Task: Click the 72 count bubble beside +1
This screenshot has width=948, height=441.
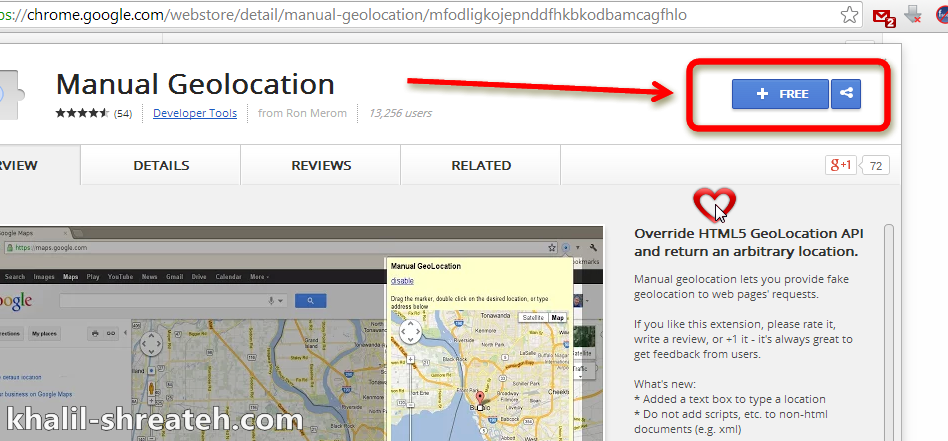Action: click(x=876, y=165)
